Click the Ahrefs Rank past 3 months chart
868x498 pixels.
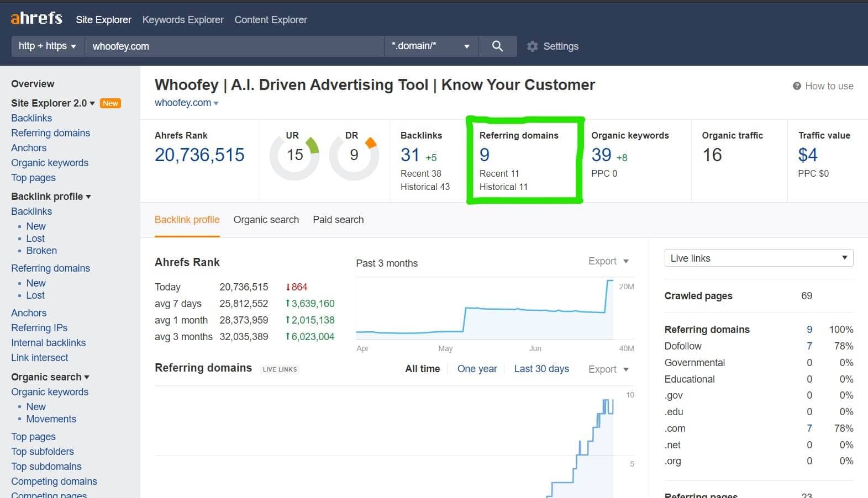pyautogui.click(x=485, y=309)
